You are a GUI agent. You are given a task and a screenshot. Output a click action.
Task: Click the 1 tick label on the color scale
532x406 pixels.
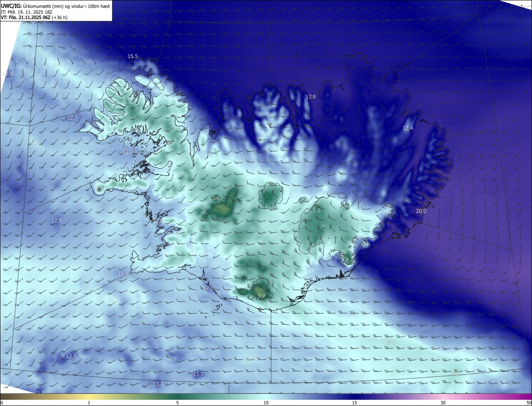(x=89, y=403)
